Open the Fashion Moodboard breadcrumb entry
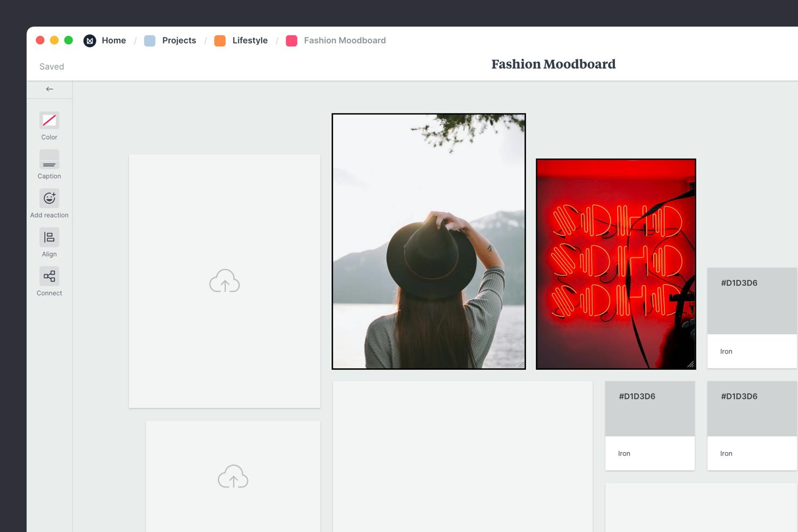The image size is (798, 532). click(344, 40)
